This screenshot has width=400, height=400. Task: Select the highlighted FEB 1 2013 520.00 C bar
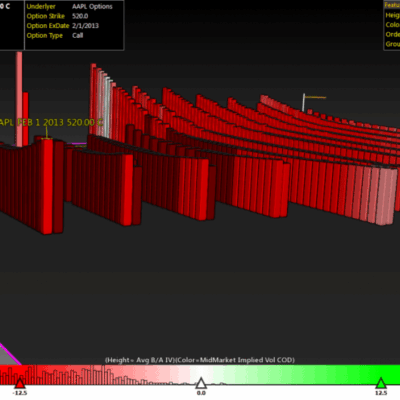click(47, 187)
